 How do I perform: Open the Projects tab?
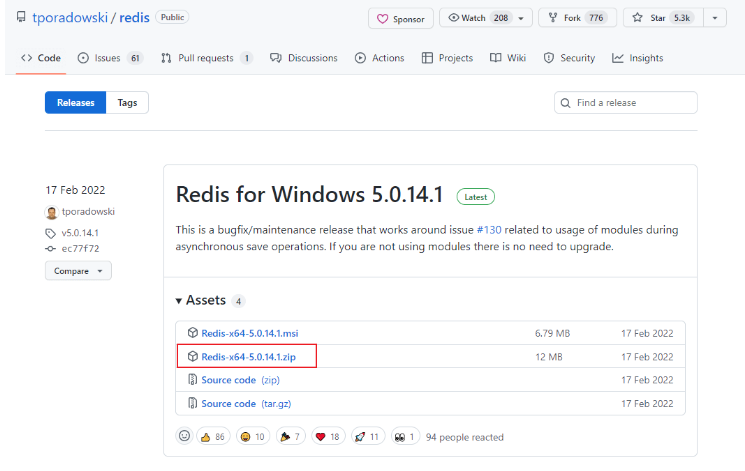pos(448,58)
